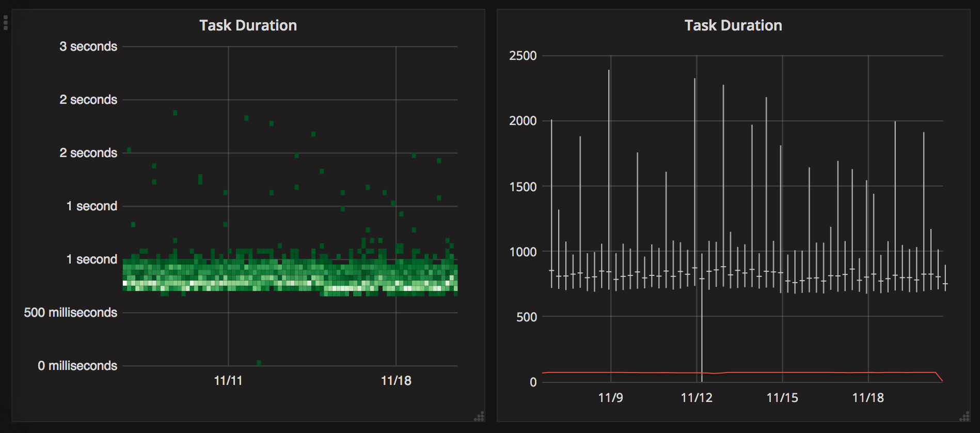The height and width of the screenshot is (433, 980).
Task: Click the 11/18 date label under heatmap
Action: point(396,381)
